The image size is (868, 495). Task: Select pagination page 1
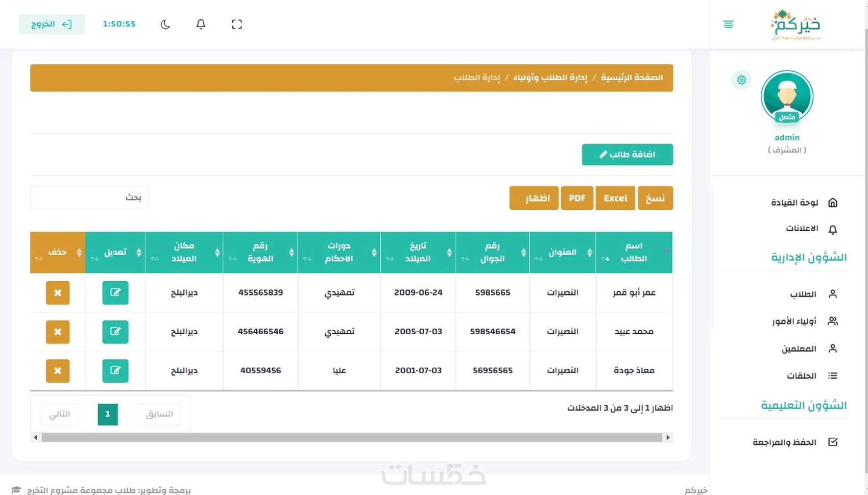point(108,414)
